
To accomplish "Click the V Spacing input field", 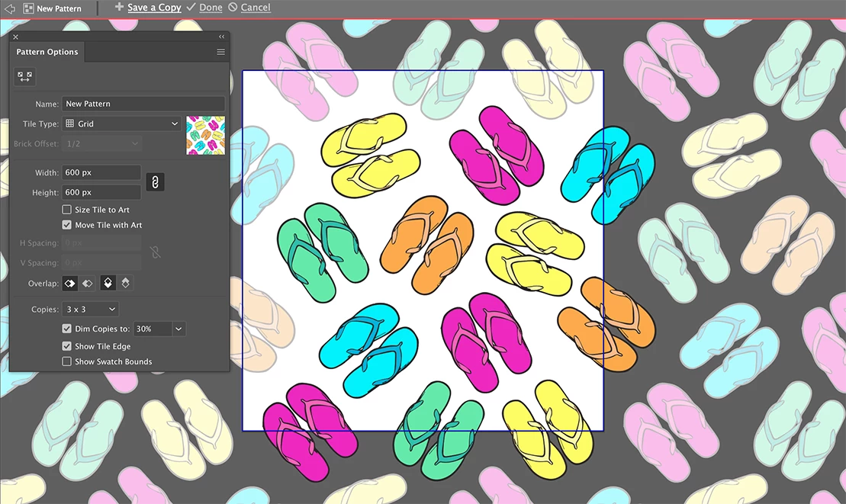I will [101, 262].
